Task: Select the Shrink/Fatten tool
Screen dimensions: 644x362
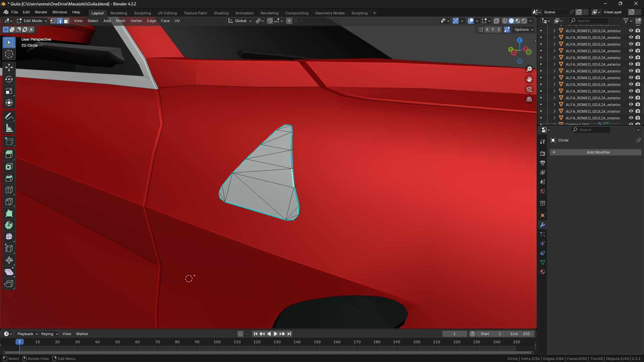Action: (x=9, y=260)
